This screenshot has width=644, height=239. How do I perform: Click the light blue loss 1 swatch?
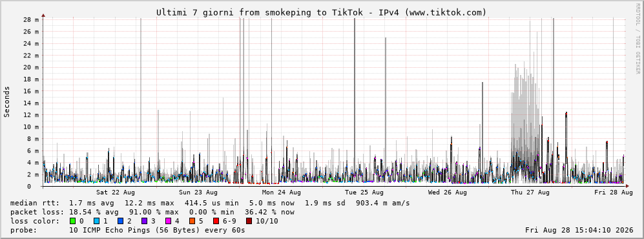(96, 221)
